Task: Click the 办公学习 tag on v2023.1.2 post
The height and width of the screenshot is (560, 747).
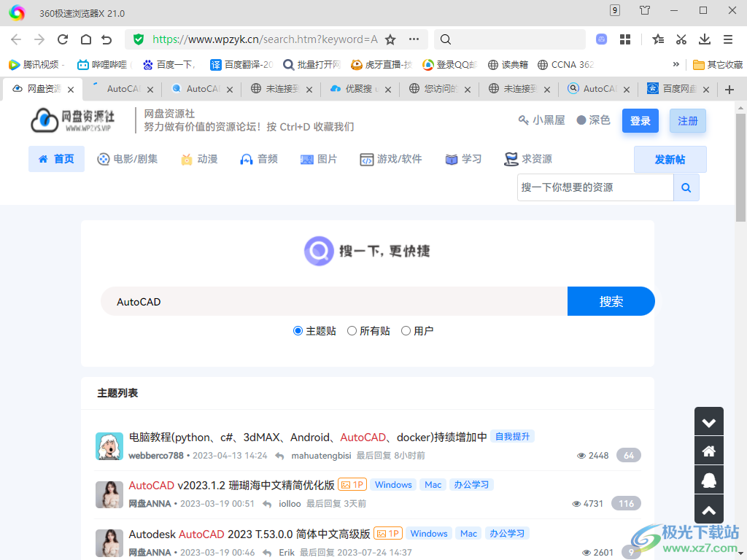Action: pyautogui.click(x=471, y=485)
